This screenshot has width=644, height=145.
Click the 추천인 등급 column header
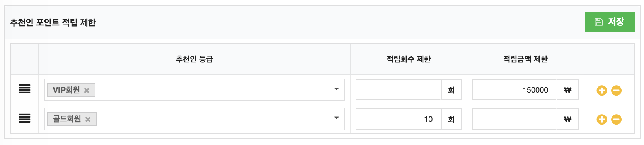[194, 59]
